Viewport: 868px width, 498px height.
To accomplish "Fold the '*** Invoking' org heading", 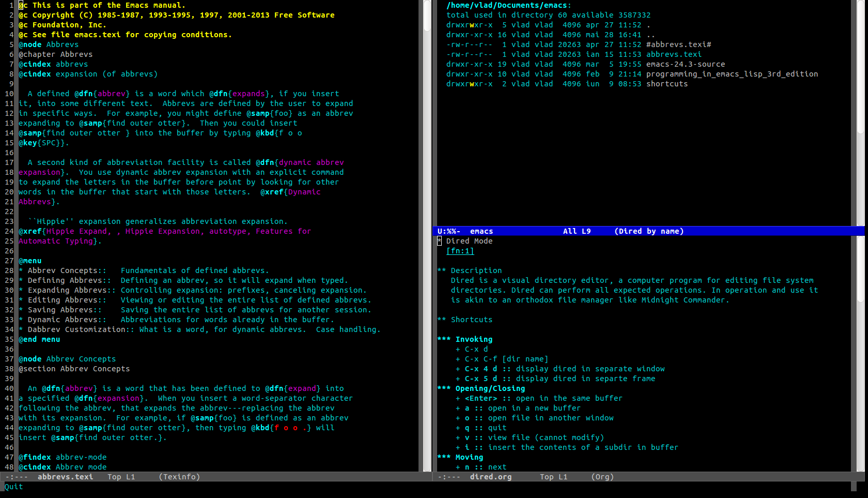I will (x=465, y=339).
